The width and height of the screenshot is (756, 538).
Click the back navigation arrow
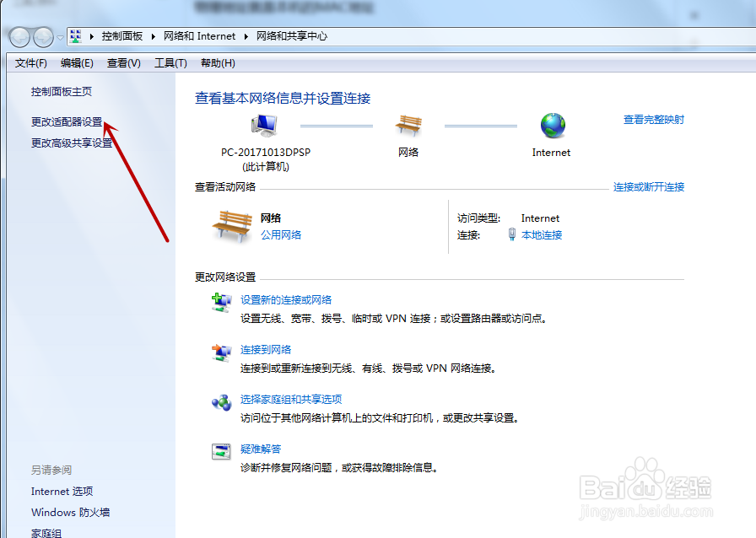(19, 36)
